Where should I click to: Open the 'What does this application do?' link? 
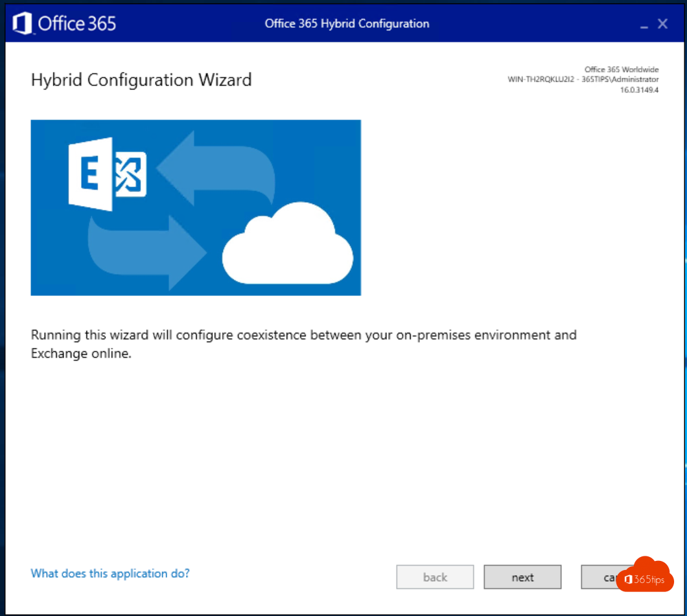[110, 573]
